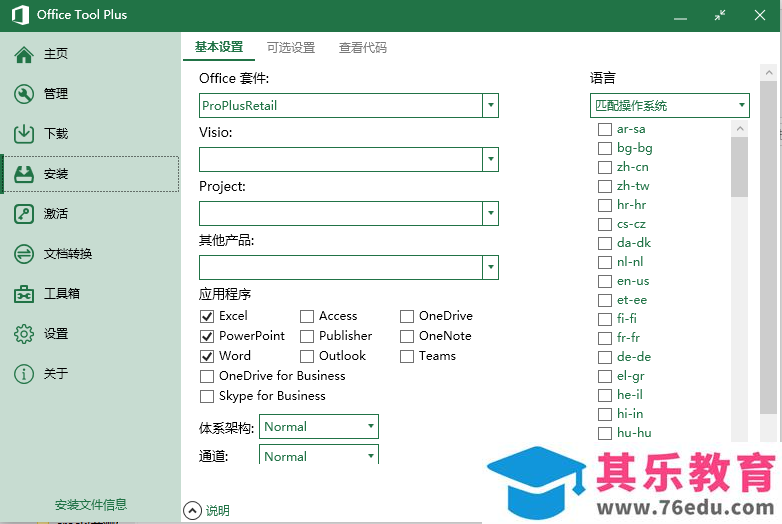
Task: Click the wrench manage (管理) icon
Action: (24, 94)
